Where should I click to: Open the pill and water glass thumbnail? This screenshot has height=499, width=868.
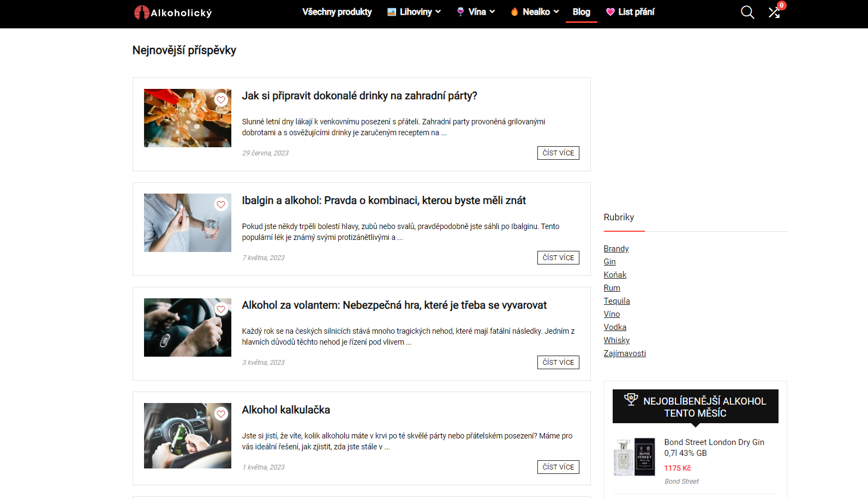click(x=188, y=223)
